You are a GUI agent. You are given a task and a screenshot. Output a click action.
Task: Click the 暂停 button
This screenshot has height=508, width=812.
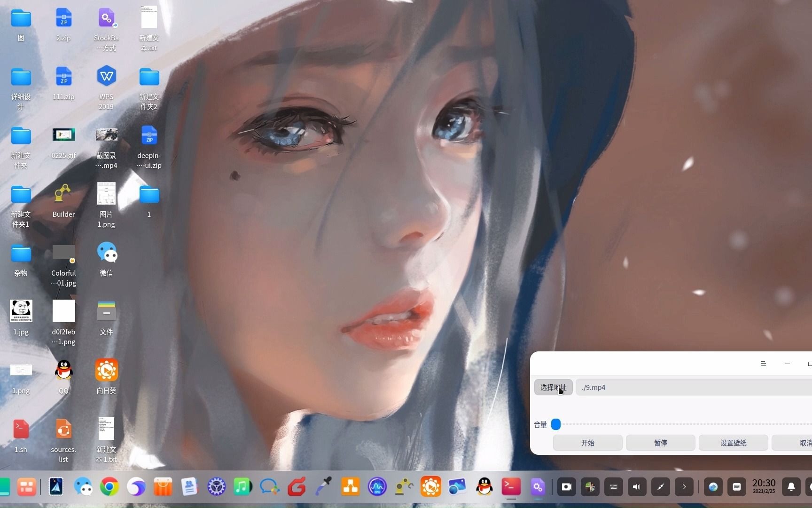click(x=660, y=443)
